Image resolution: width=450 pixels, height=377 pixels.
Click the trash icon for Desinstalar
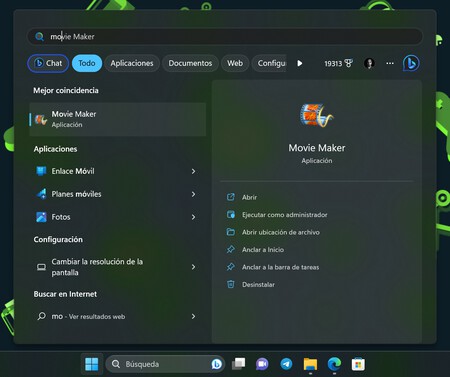point(231,284)
